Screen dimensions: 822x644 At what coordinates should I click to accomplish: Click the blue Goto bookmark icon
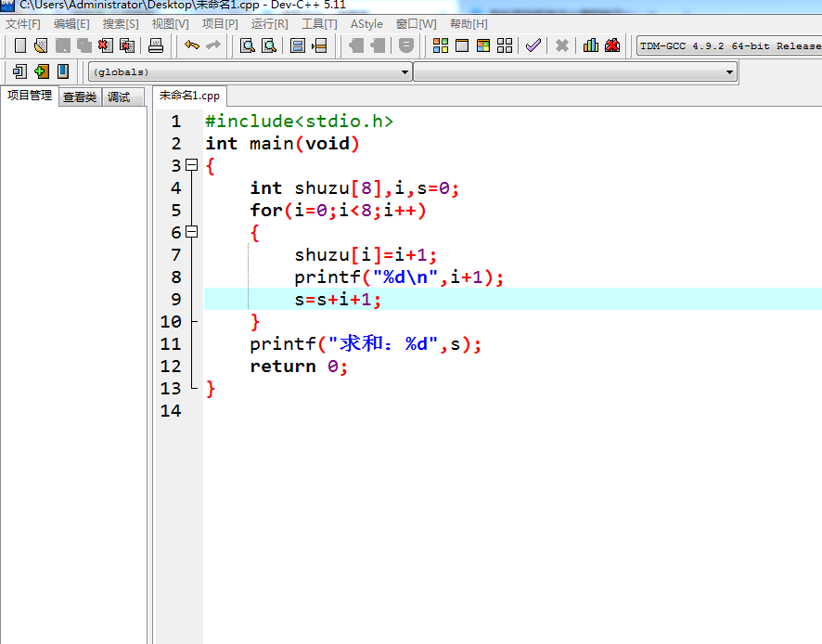(63, 71)
